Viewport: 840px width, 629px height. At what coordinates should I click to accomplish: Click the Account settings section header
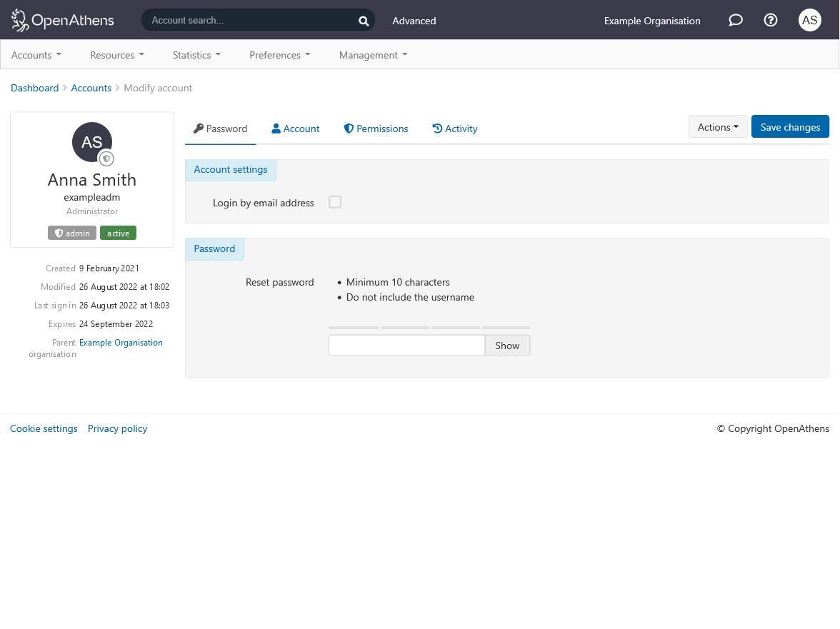click(x=230, y=170)
